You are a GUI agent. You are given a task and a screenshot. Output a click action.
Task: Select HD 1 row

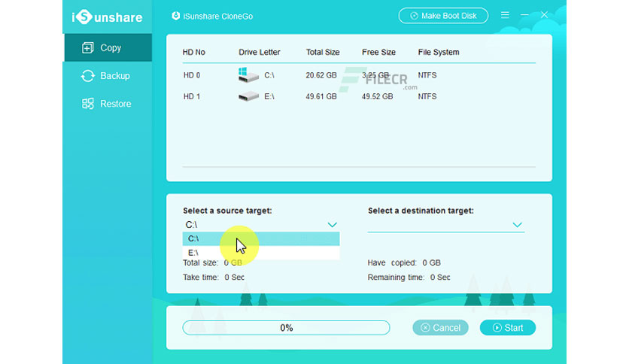pyautogui.click(x=359, y=96)
